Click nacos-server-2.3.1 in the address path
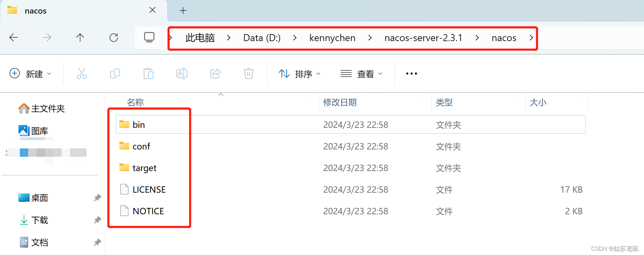 [423, 38]
